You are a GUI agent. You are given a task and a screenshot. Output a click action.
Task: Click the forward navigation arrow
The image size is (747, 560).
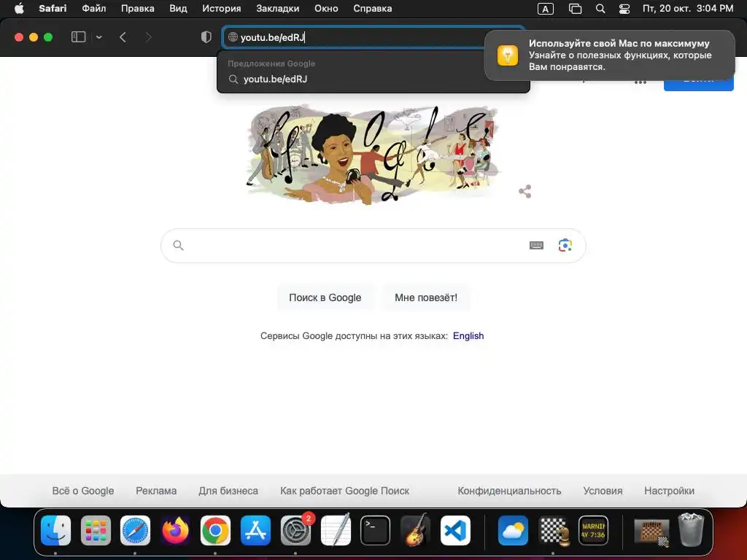pyautogui.click(x=148, y=37)
